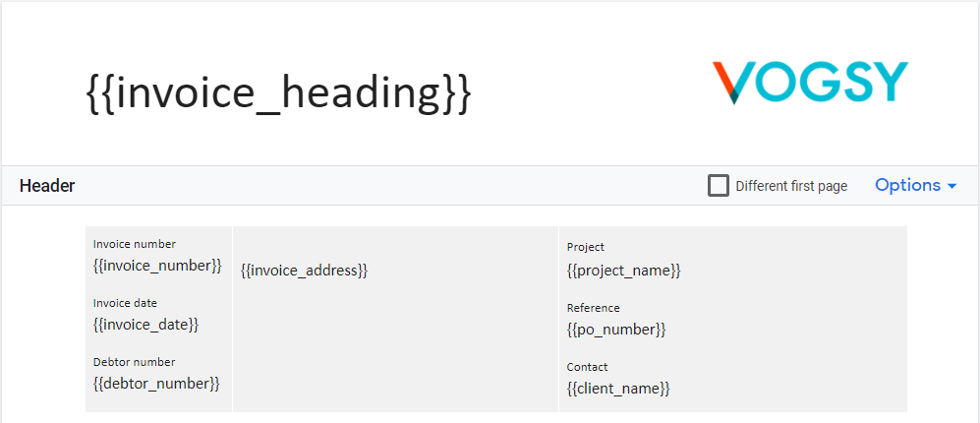
Task: Click the {{invoice_address}} field
Action: click(305, 271)
